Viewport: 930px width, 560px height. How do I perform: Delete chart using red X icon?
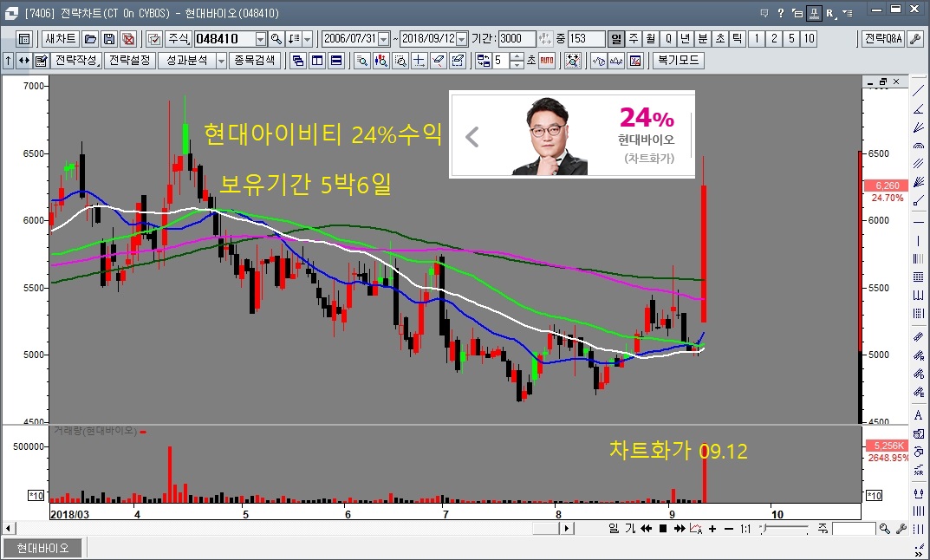[128, 39]
